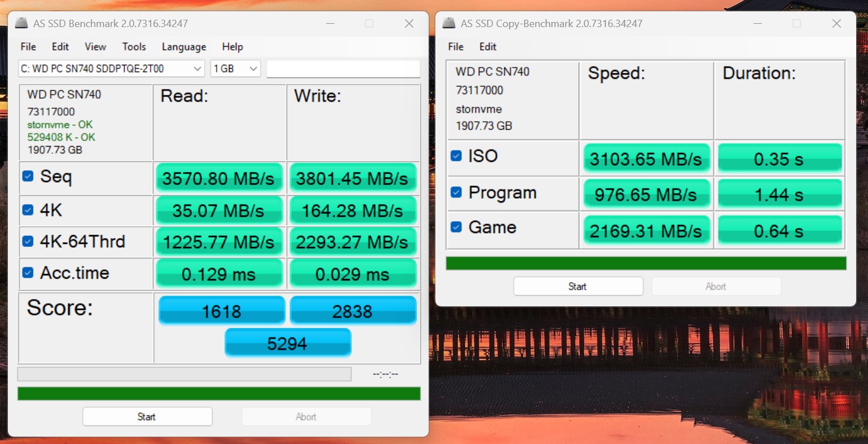Uncheck the Seq test checkbox
This screenshot has width=868, height=444.
(28, 176)
